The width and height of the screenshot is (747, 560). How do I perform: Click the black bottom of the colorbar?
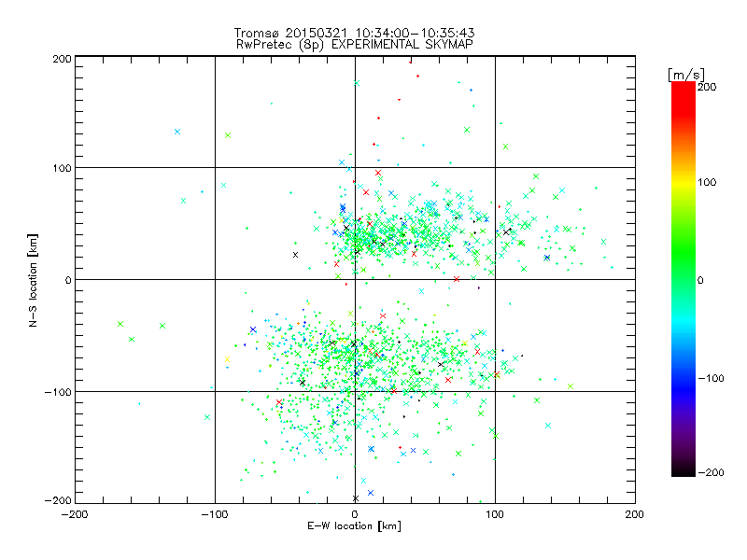(x=684, y=470)
